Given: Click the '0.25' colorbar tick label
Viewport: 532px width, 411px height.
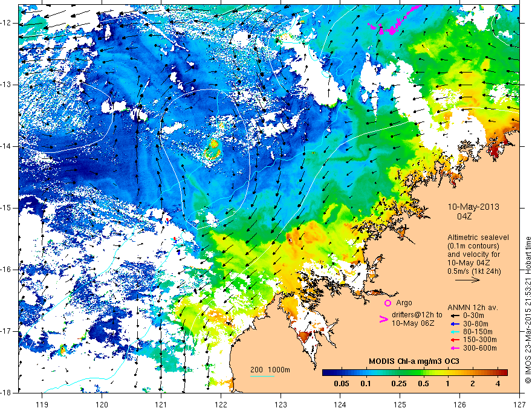Looking at the screenshot, I should 398,384.
